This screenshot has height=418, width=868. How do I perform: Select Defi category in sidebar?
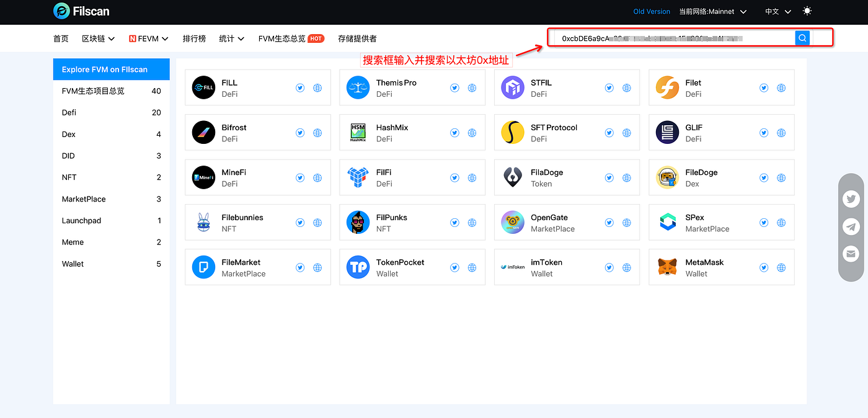[111, 113]
